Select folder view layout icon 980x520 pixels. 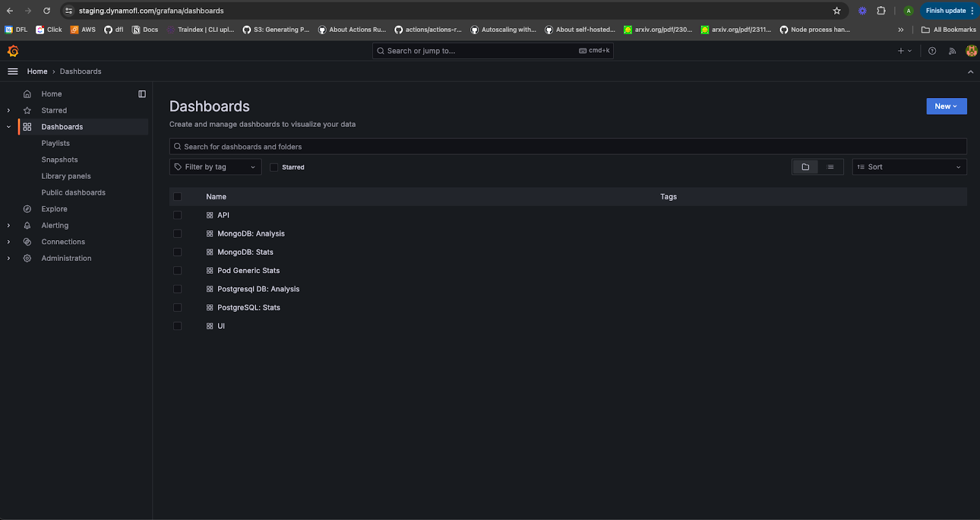(x=805, y=167)
